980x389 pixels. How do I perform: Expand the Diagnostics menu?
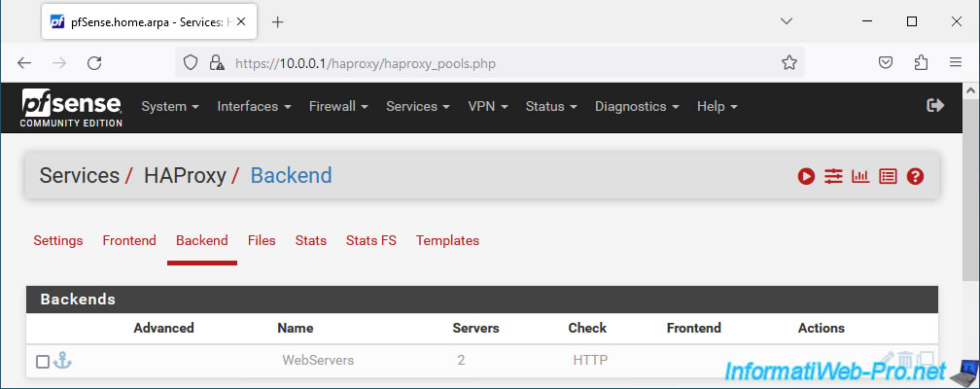(x=637, y=106)
